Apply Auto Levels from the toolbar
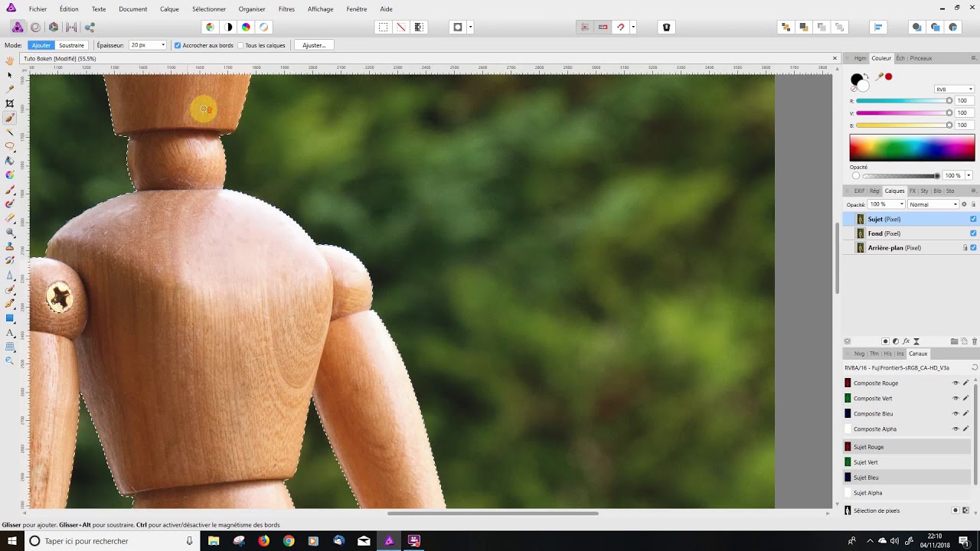Viewport: 980px width, 551px height. point(210,27)
